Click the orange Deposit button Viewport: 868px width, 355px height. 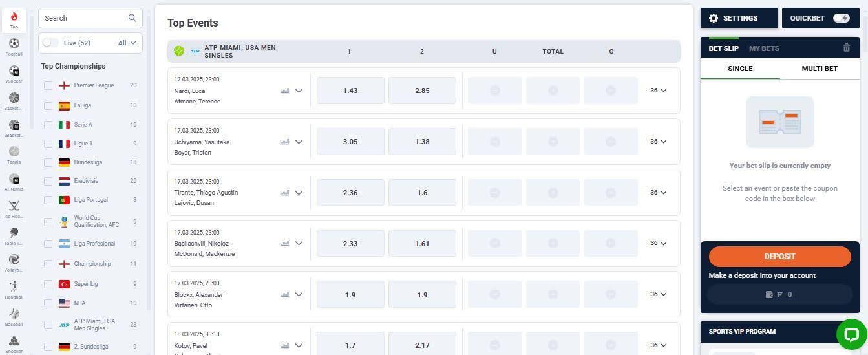[x=779, y=257]
